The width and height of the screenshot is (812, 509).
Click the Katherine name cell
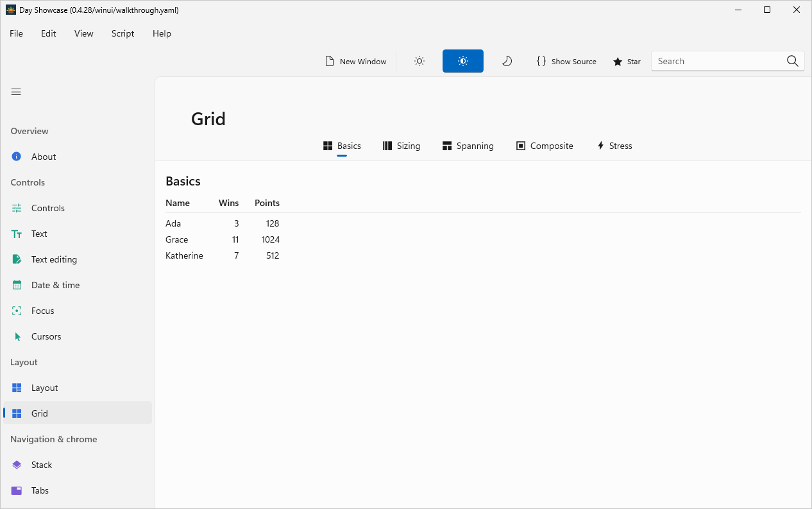[x=184, y=255]
